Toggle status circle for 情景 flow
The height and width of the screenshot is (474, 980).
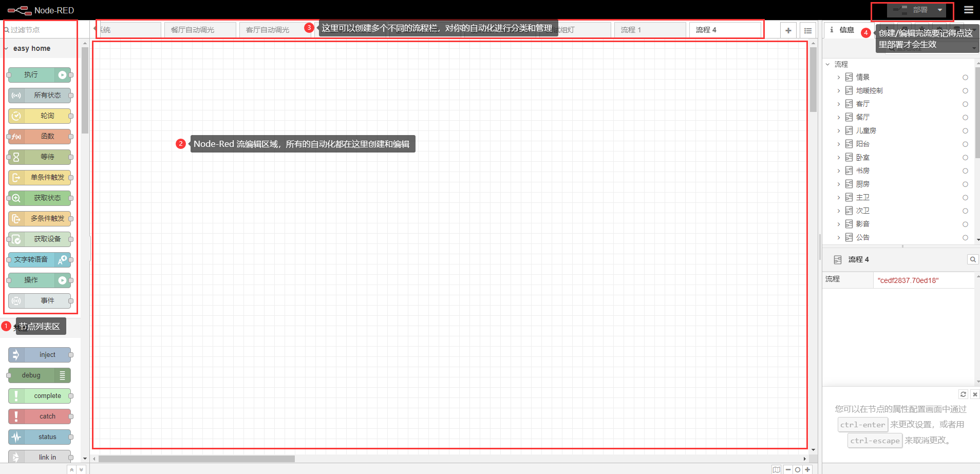click(965, 78)
